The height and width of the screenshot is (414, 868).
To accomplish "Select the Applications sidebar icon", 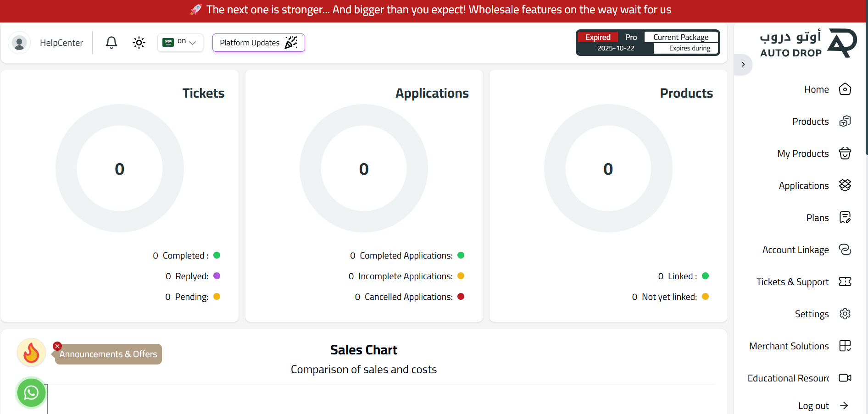I will click(x=845, y=185).
